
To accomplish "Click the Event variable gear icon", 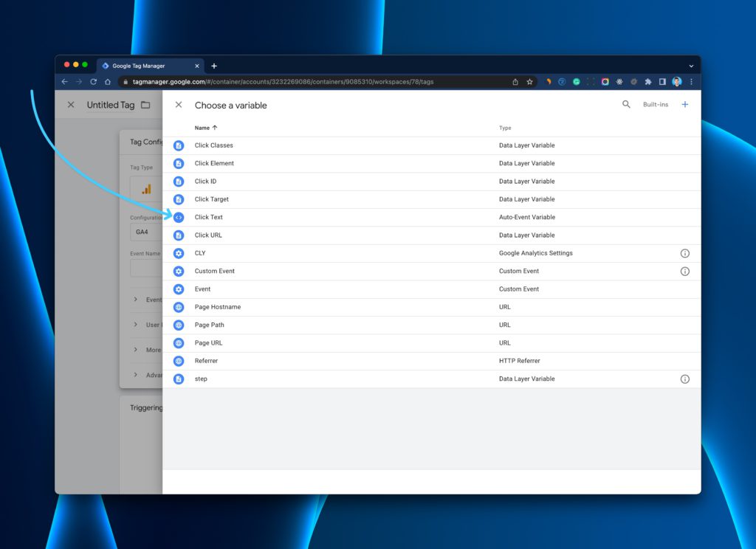I will click(179, 289).
